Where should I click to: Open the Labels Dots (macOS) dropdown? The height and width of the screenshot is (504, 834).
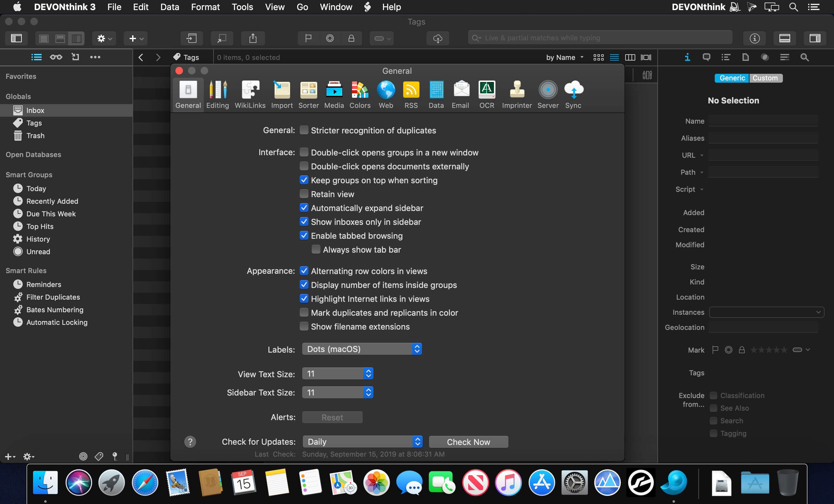[361, 349]
